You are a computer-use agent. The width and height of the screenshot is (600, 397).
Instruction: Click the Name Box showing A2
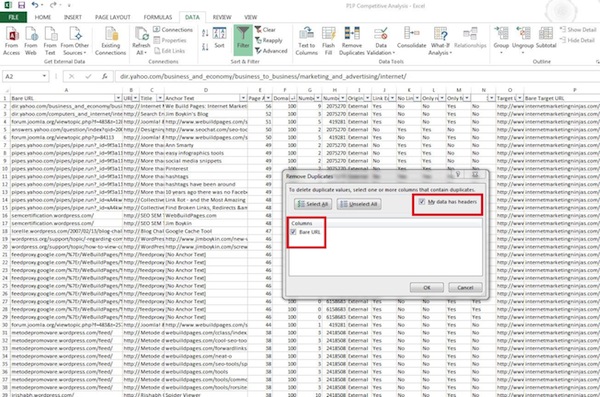pos(22,76)
